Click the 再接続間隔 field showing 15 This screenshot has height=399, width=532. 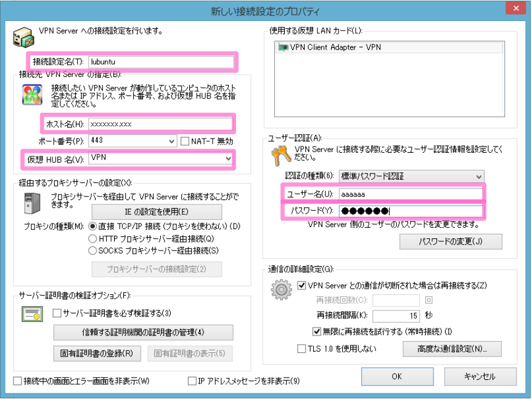[x=396, y=316]
